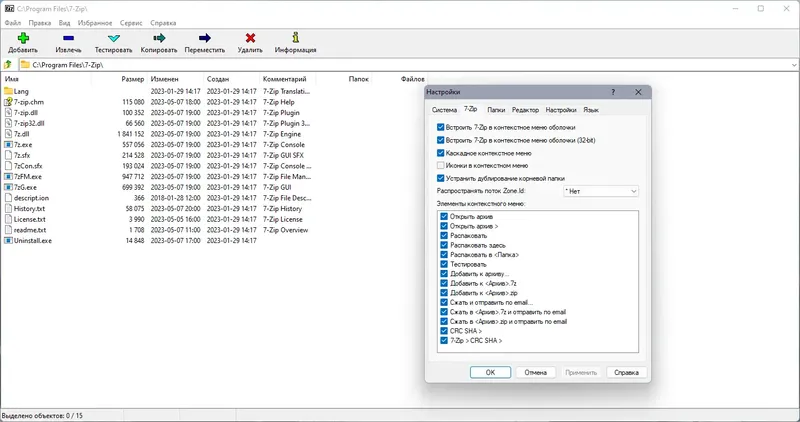Uncheck Каскадное контекстное меню

(x=440, y=153)
